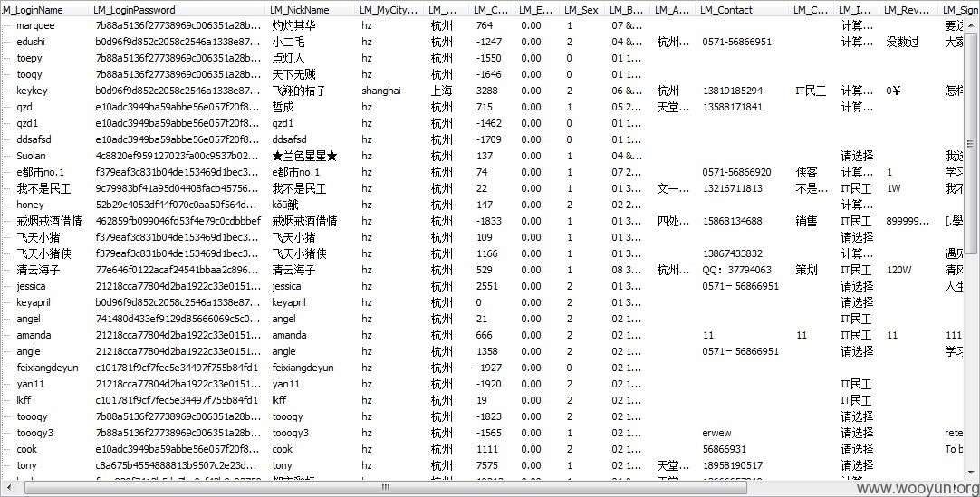Select the honey login name
Image resolution: width=980 pixels, height=497 pixels.
pos(30,205)
